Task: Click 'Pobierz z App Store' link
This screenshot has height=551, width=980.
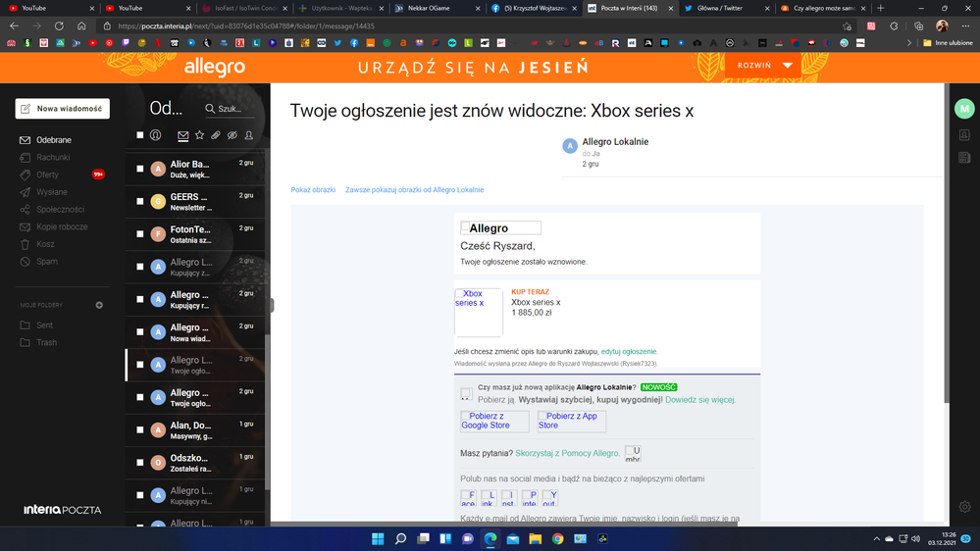Action: click(x=571, y=421)
